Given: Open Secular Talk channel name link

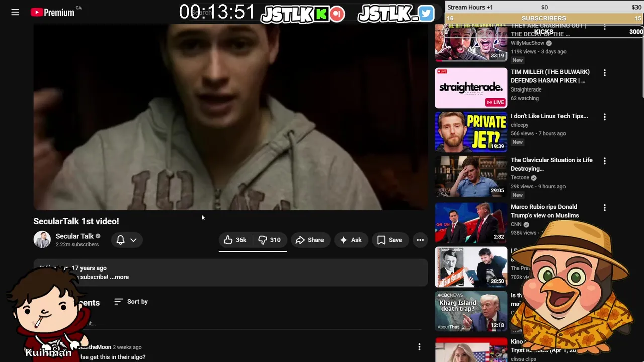Looking at the screenshot, I should (74, 236).
